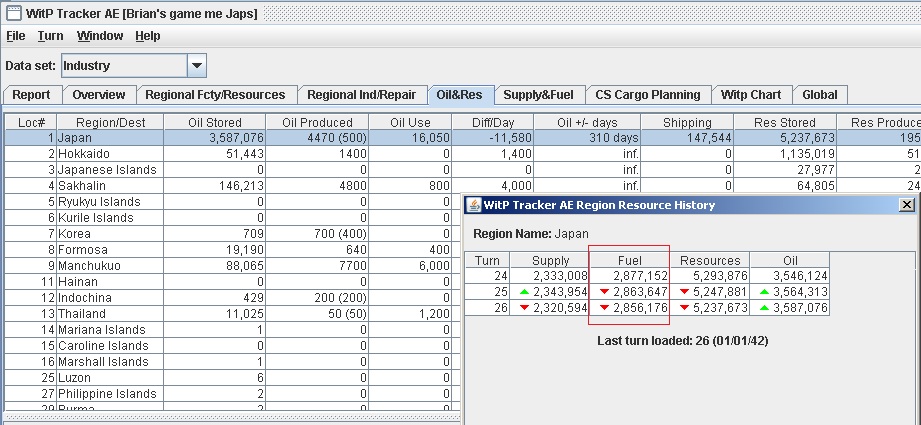The image size is (921, 425).
Task: Switch to the Witp Chart tab
Action: tap(751, 95)
